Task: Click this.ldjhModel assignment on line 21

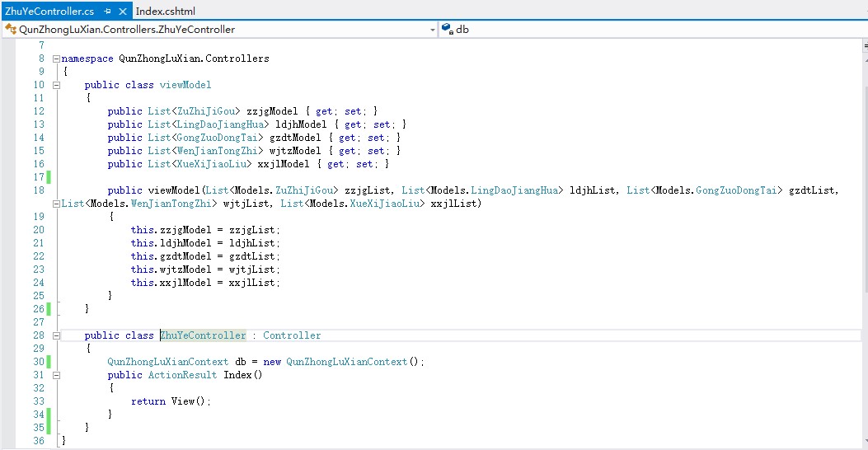Action: click(x=205, y=243)
